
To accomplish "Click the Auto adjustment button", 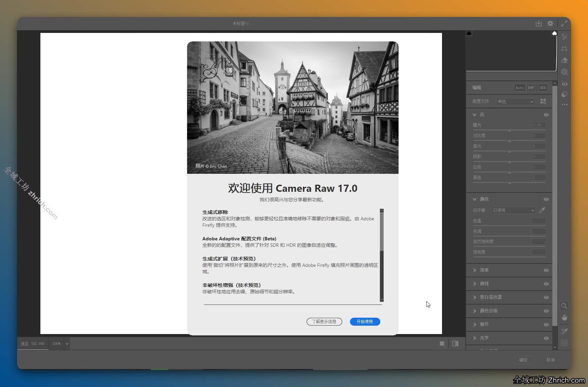I will point(519,88).
